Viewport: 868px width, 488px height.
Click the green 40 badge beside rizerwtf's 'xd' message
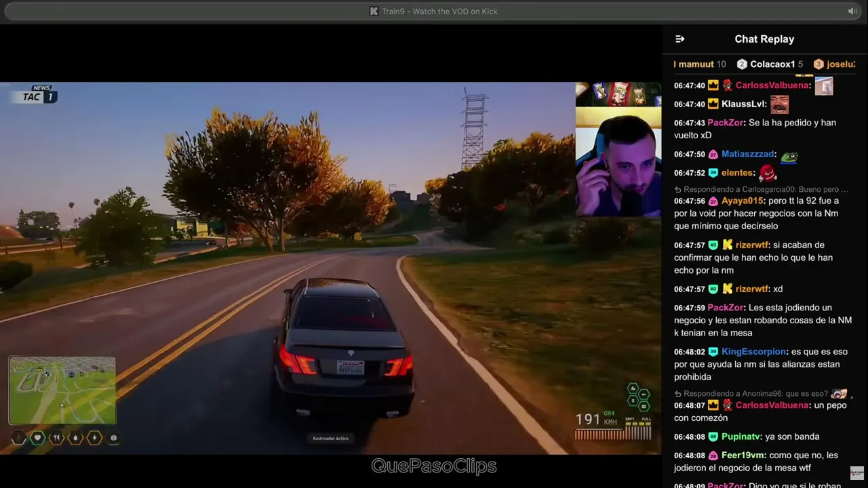click(x=713, y=289)
